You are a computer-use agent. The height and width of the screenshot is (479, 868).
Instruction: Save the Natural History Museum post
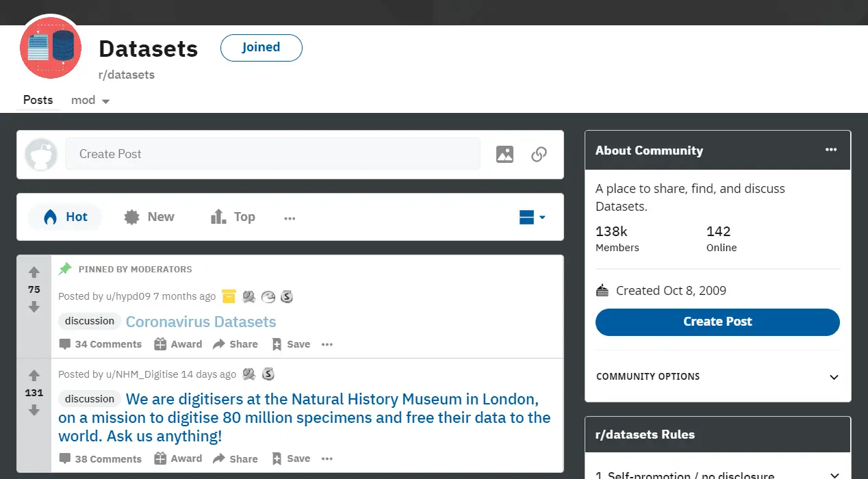pyautogui.click(x=291, y=458)
